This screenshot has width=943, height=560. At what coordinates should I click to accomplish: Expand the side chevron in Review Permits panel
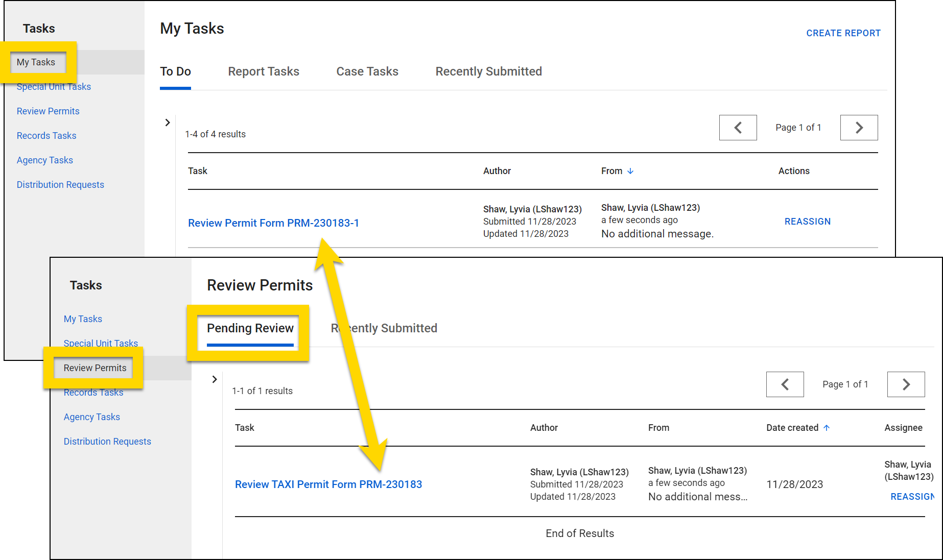(214, 379)
